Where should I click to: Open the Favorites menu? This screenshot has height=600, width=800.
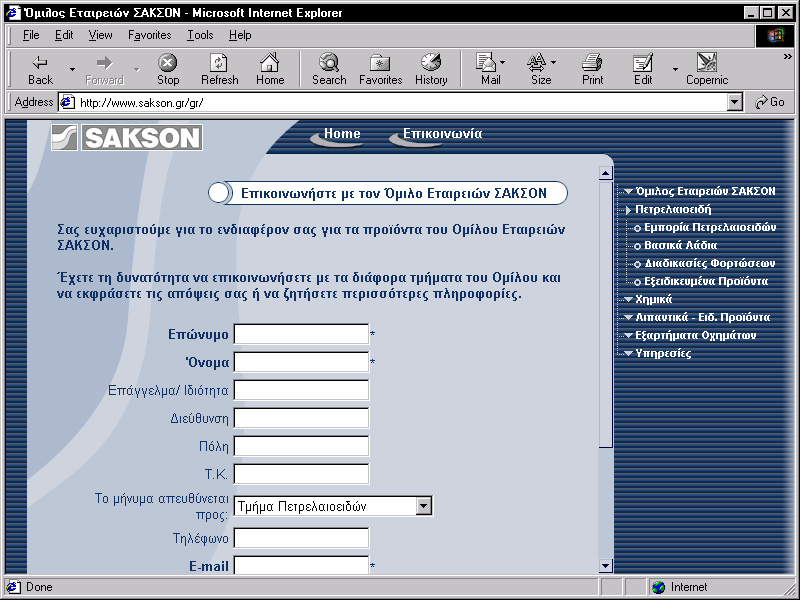coord(149,35)
